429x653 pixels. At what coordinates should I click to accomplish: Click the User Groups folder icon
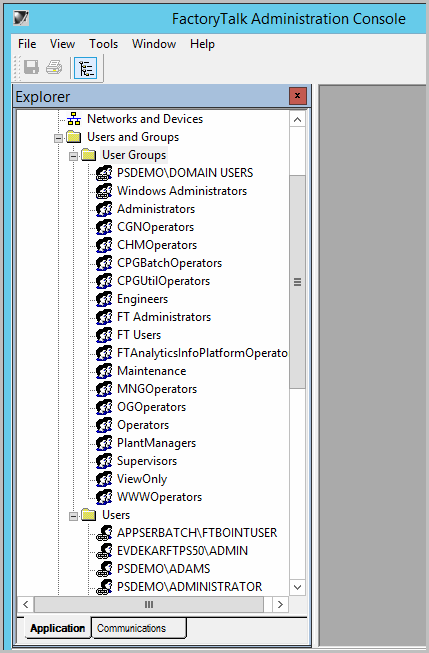pos(89,155)
